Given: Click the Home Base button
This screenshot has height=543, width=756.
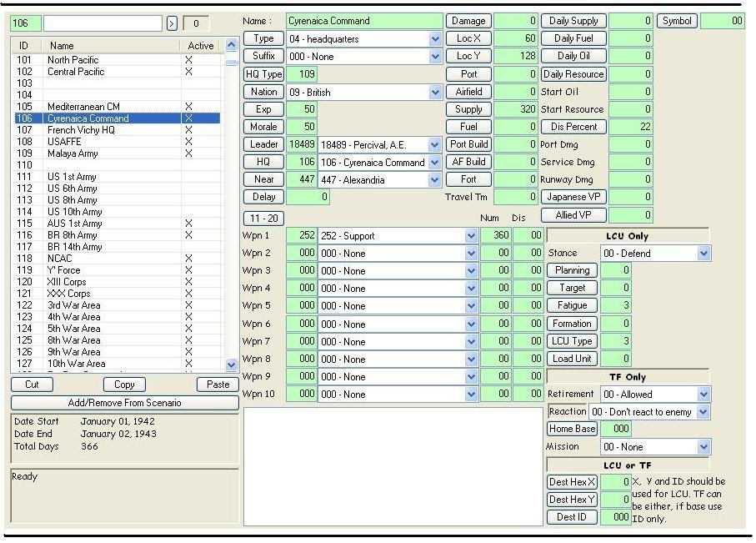Looking at the screenshot, I should point(573,429).
